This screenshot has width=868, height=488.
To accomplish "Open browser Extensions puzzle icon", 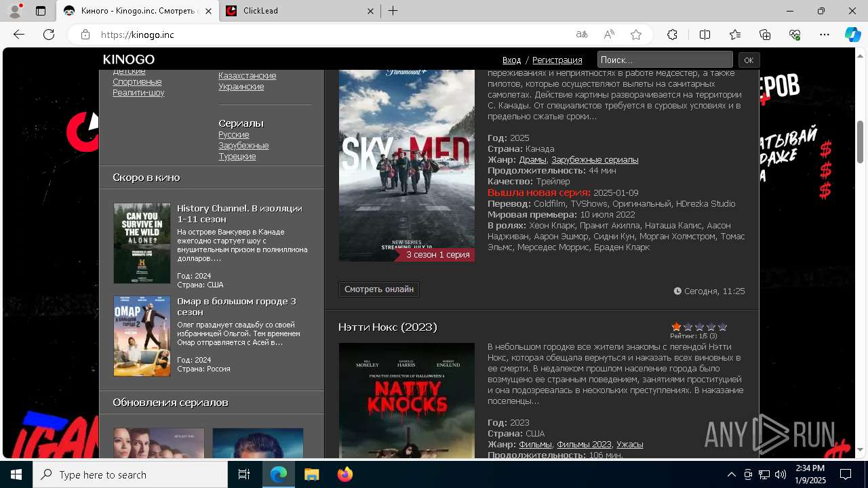I will pos(672,35).
